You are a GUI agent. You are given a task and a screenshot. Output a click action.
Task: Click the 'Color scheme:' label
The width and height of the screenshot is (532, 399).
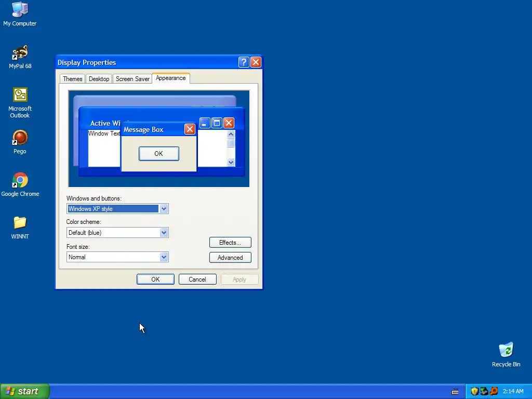tap(84, 222)
